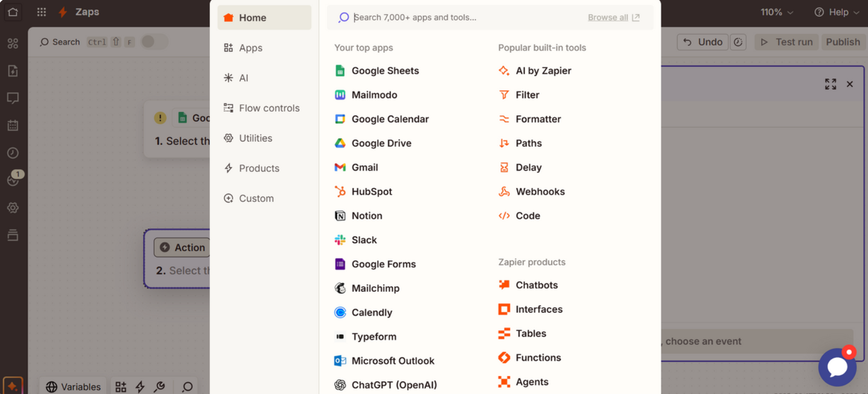The width and height of the screenshot is (868, 394).
Task: Click the Action button on step 2
Action: coord(182,248)
